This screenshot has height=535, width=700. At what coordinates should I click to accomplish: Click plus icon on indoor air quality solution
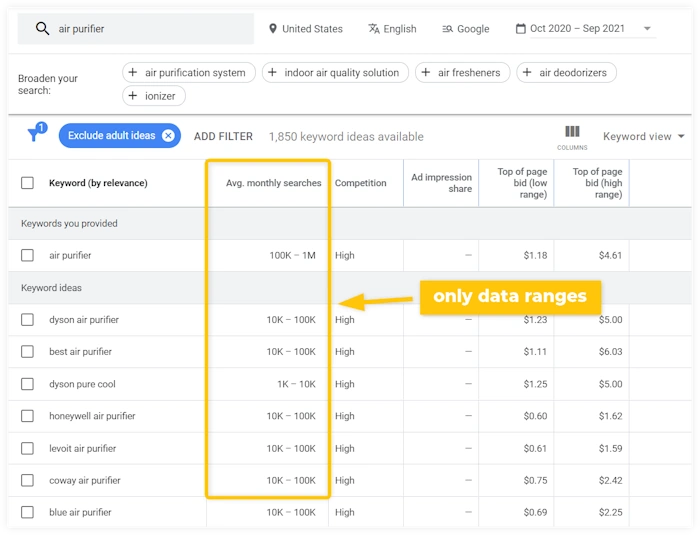(x=272, y=72)
